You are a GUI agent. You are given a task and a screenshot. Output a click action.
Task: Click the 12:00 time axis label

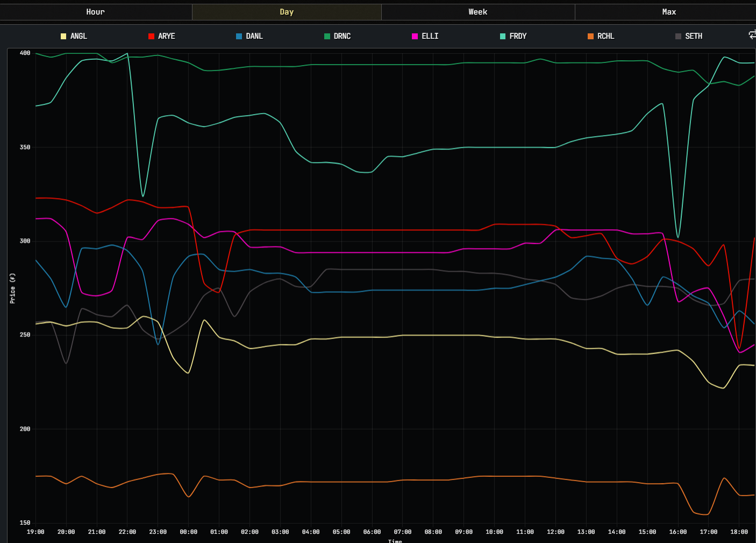(x=555, y=532)
